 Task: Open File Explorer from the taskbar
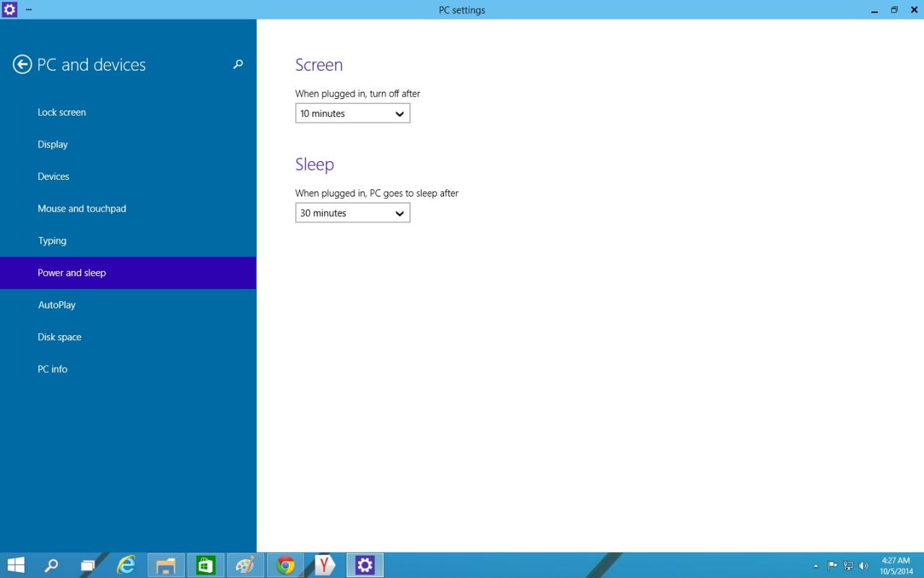166,565
